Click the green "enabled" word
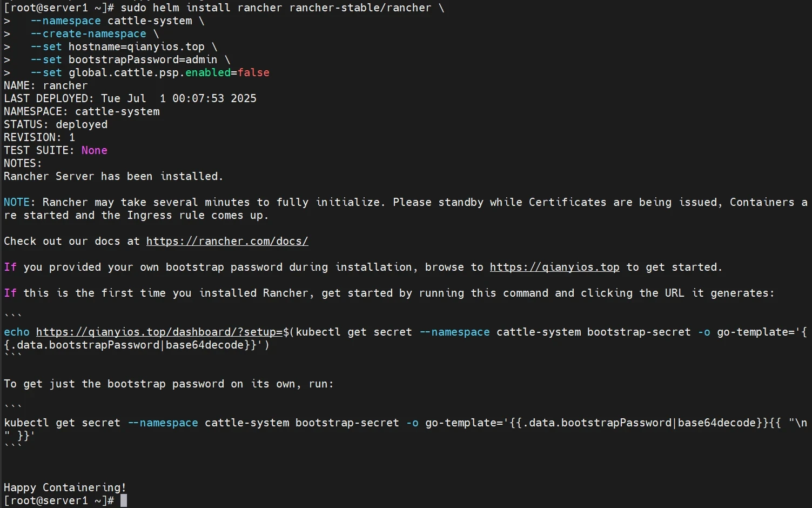Screen dimensions: 812x508 click(208, 72)
